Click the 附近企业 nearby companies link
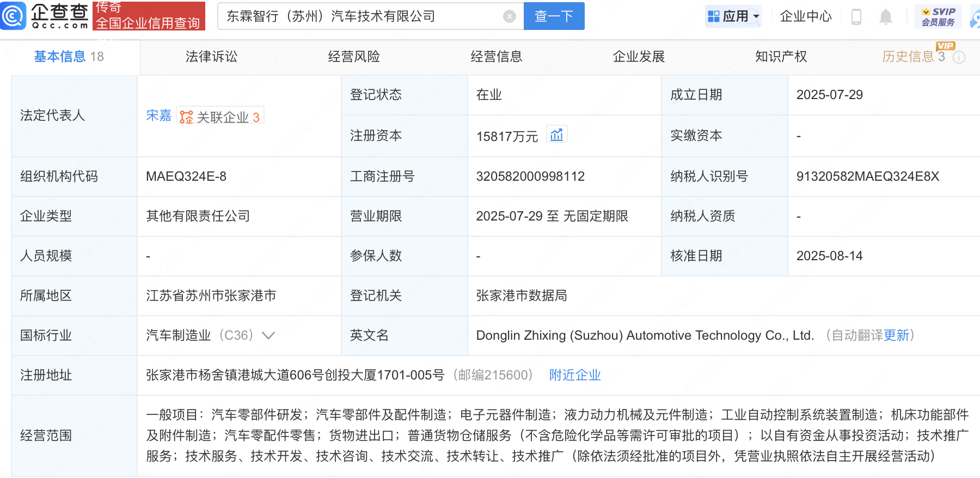This screenshot has width=980, height=478. pos(574,375)
